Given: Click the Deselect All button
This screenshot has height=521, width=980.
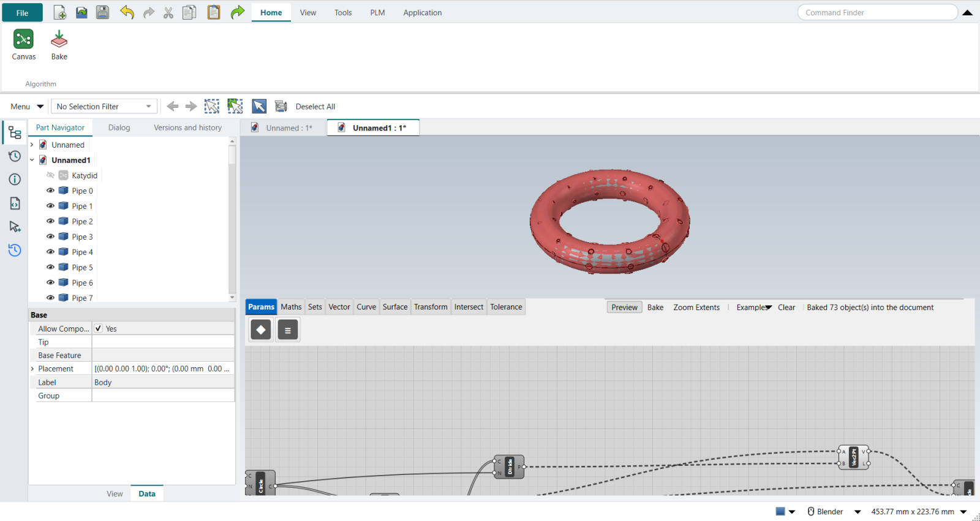Looking at the screenshot, I should [x=315, y=107].
